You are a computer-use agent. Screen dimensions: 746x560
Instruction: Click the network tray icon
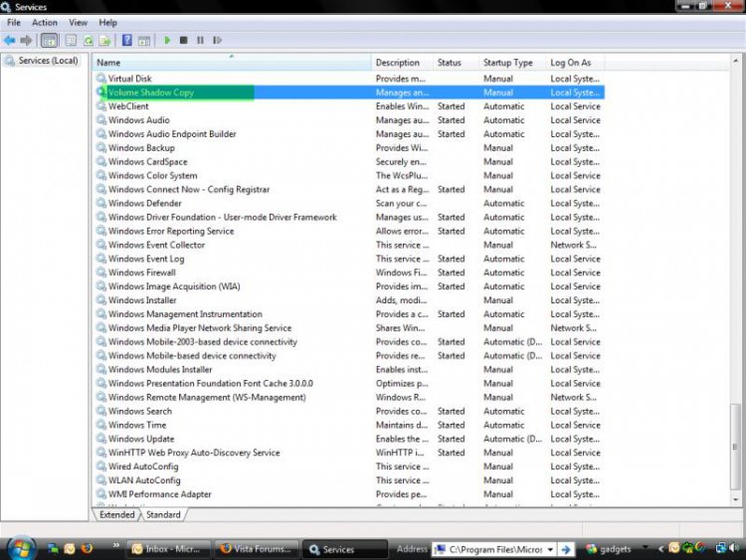point(721,548)
